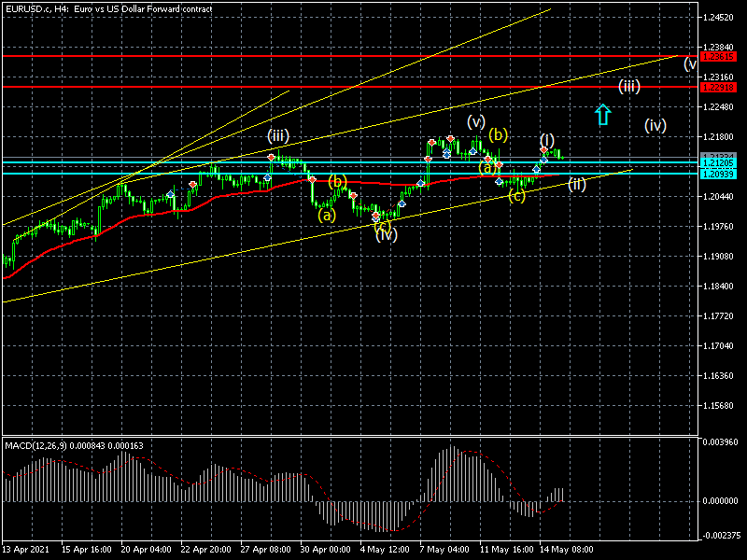Click the cyan upward arrow on the chart
This screenshot has width=747, height=560.
point(603,115)
